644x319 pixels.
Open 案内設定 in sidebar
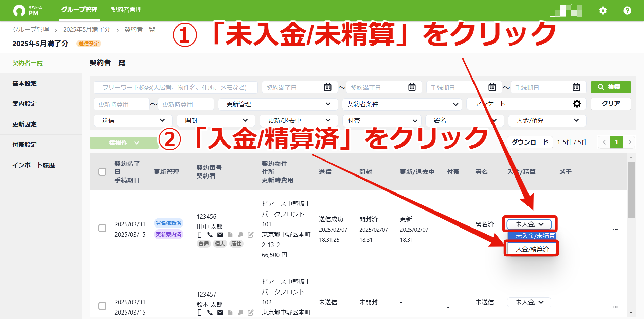(x=41, y=104)
